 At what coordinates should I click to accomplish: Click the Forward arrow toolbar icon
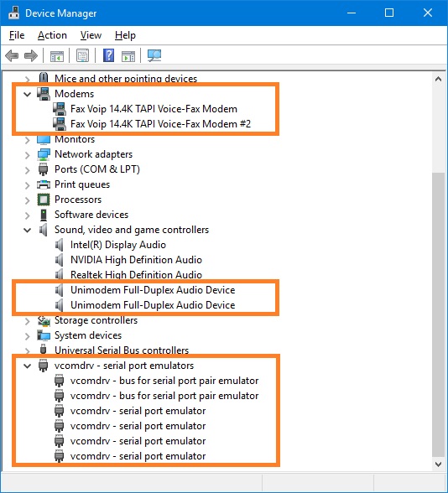click(x=31, y=56)
